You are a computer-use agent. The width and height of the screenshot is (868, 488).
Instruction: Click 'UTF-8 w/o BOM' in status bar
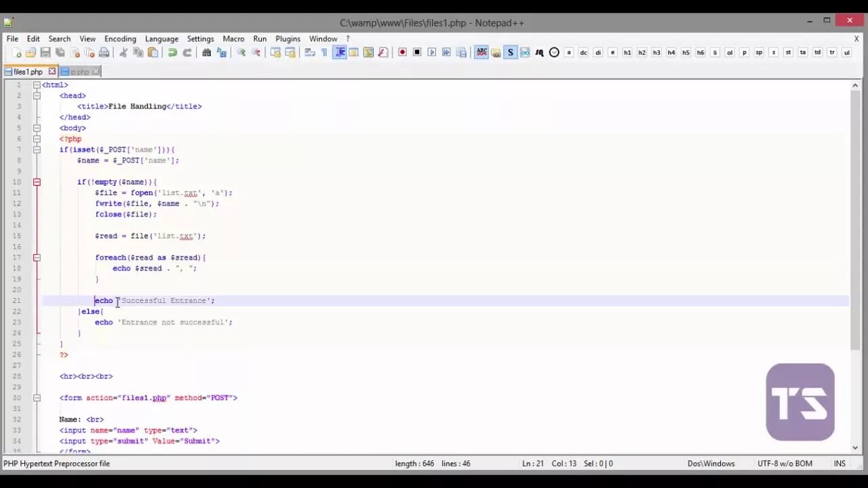(x=785, y=464)
